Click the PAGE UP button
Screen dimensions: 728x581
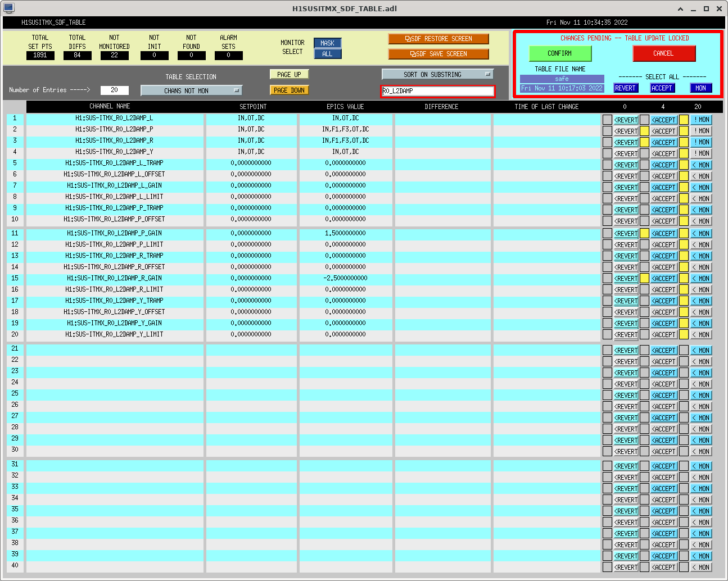pyautogui.click(x=290, y=74)
